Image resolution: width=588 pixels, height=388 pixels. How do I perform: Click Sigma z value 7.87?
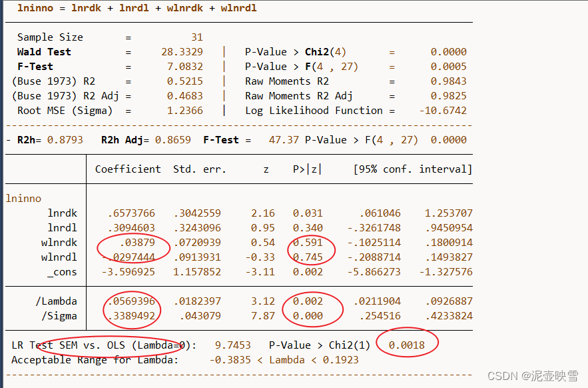pyautogui.click(x=263, y=315)
